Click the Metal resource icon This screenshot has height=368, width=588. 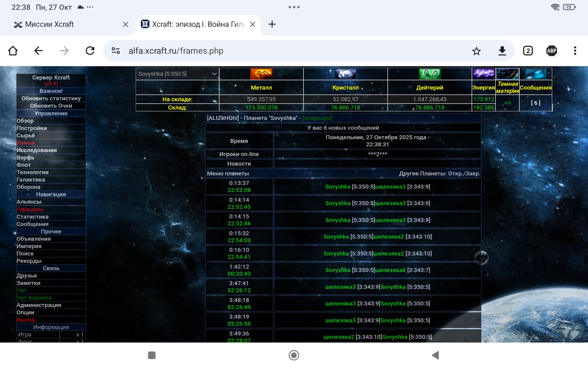point(261,74)
